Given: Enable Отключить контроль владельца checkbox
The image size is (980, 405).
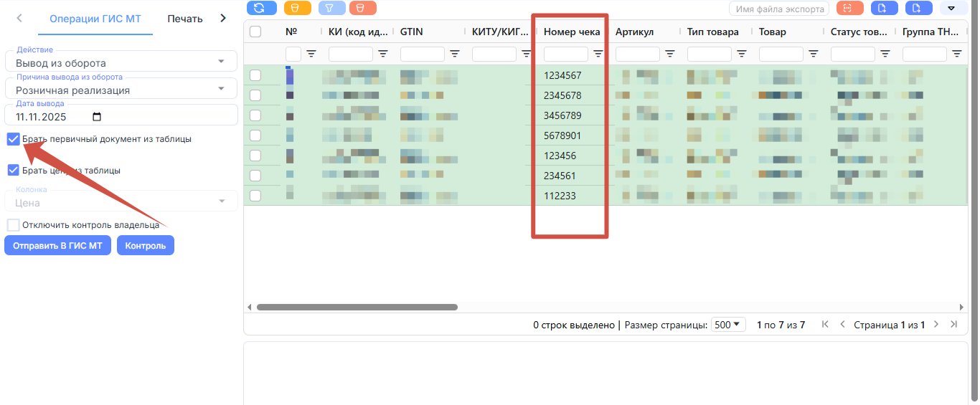Looking at the screenshot, I should 13,225.
